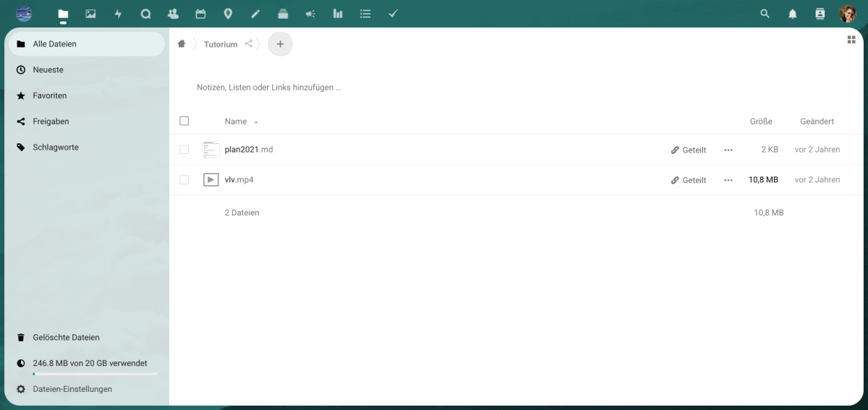Open the Calendar app icon
This screenshot has width=868, height=410.
[x=200, y=14]
